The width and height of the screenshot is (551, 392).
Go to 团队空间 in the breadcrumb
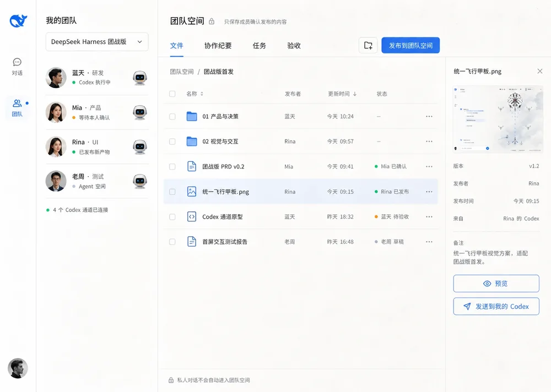pos(182,72)
